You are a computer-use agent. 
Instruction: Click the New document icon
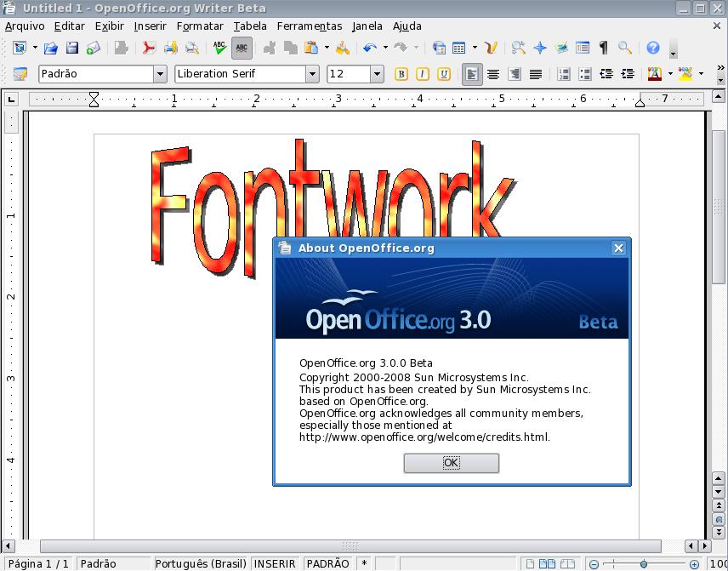tap(19, 48)
